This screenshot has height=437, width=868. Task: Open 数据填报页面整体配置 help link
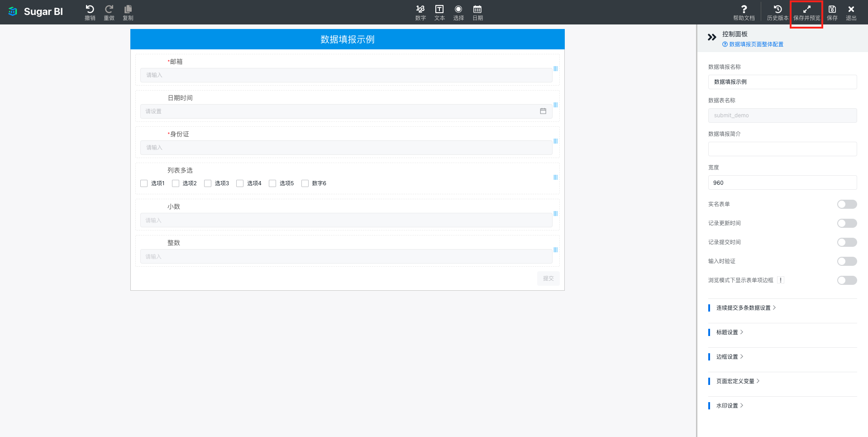753,44
